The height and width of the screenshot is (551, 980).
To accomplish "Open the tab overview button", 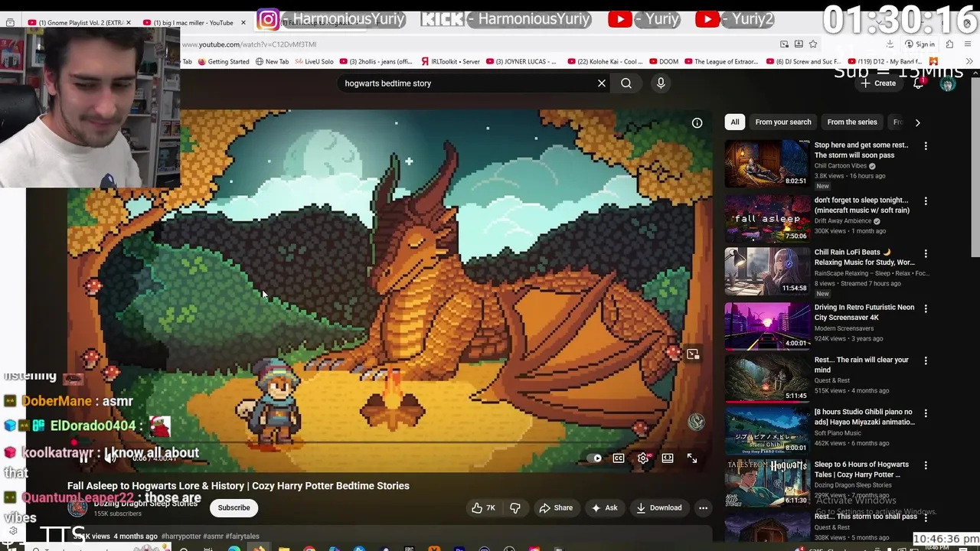I will pos(10,23).
